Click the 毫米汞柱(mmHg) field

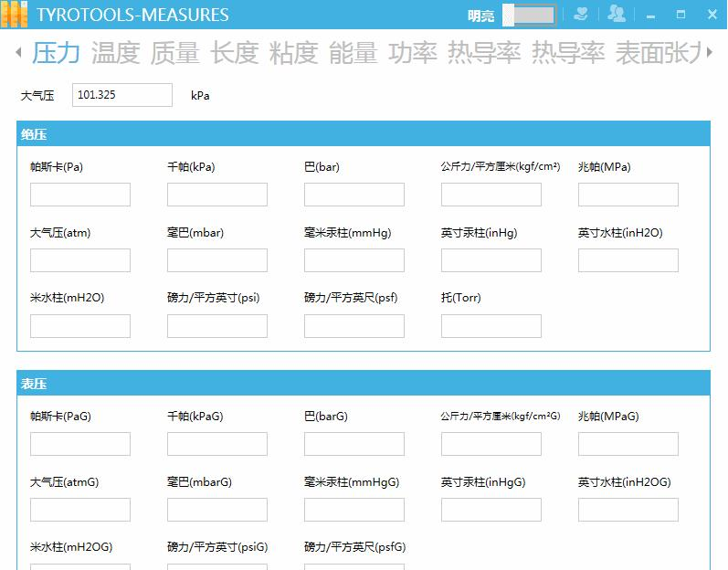click(x=354, y=260)
